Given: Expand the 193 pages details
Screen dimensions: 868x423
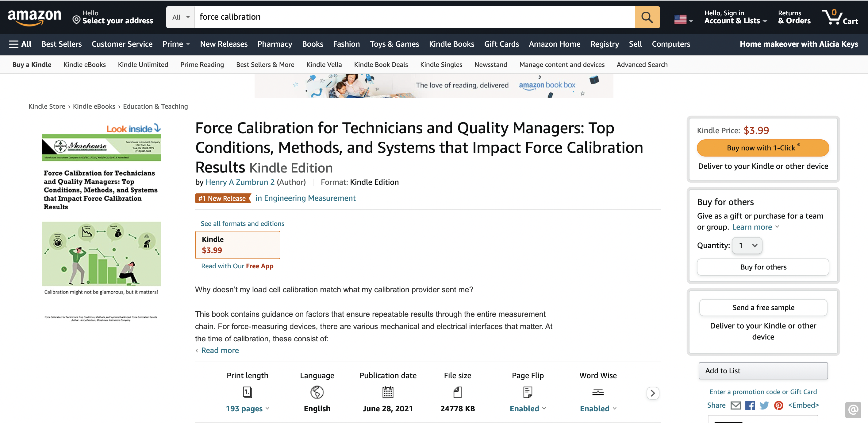Looking at the screenshot, I should point(248,409).
